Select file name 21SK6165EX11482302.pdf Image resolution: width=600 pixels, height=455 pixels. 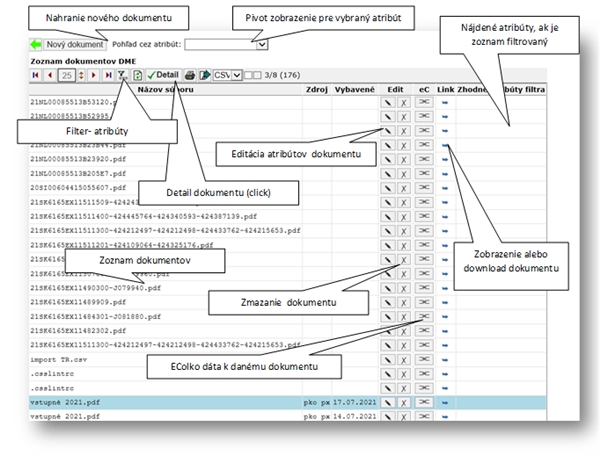78,331
